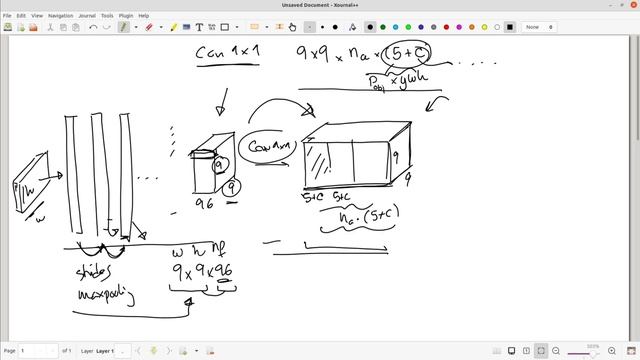640x360 pixels.
Task: Open the Journal menu
Action: click(x=87, y=16)
